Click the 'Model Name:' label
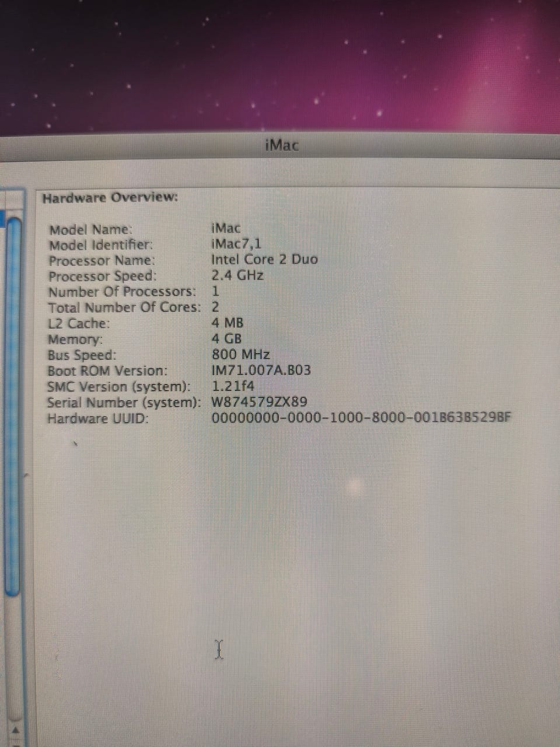Image resolution: width=560 pixels, height=747 pixels. tap(90, 230)
